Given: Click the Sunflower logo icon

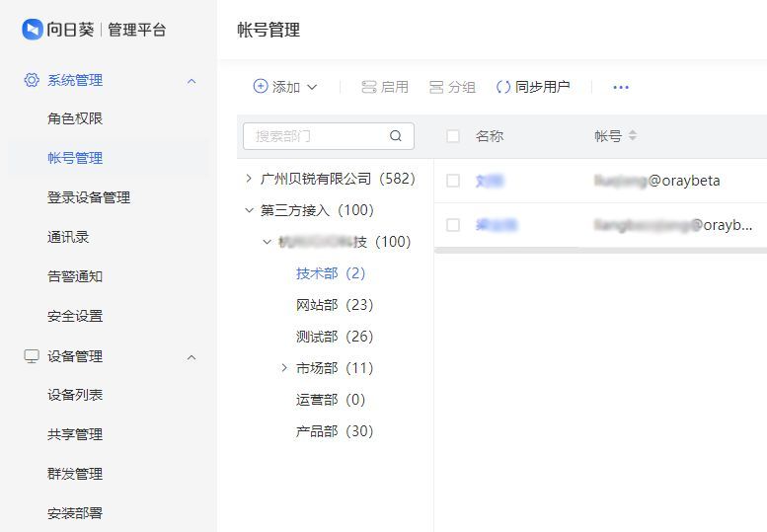Looking at the screenshot, I should (x=33, y=30).
